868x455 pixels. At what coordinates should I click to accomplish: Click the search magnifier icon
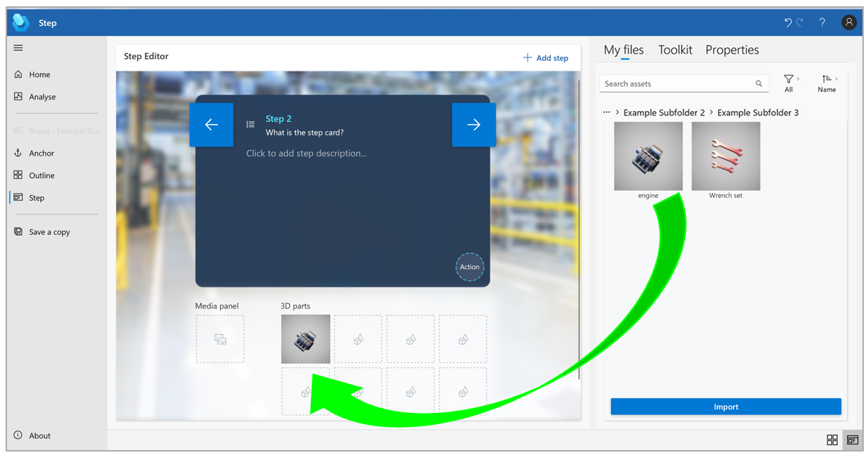click(759, 83)
